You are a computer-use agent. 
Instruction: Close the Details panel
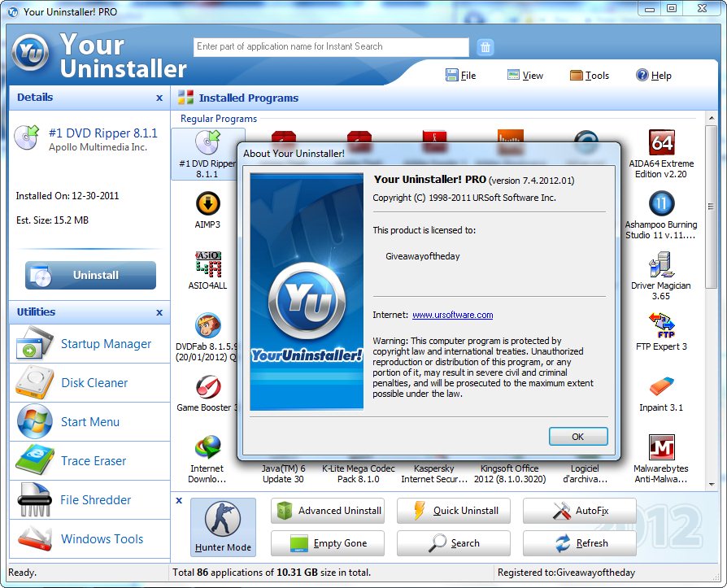coord(159,98)
